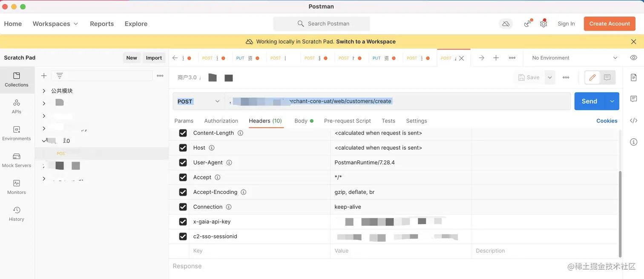644x279 pixels.
Task: Click the plus icon to create a collection
Action: tap(44, 76)
